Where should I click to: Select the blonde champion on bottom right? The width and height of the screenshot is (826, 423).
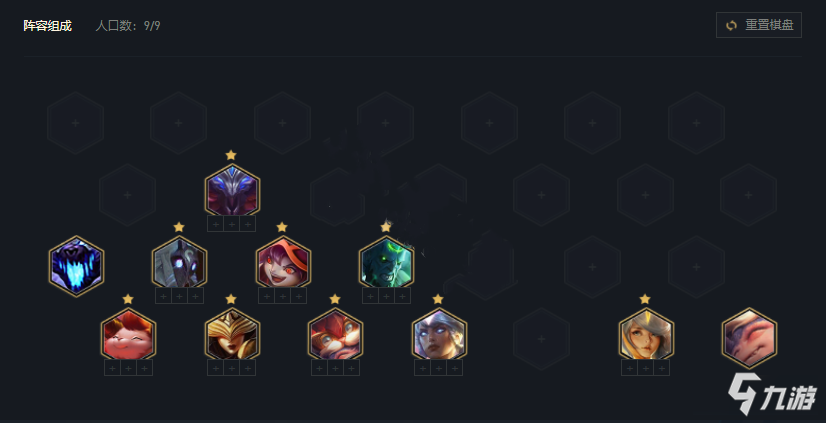[646, 334]
